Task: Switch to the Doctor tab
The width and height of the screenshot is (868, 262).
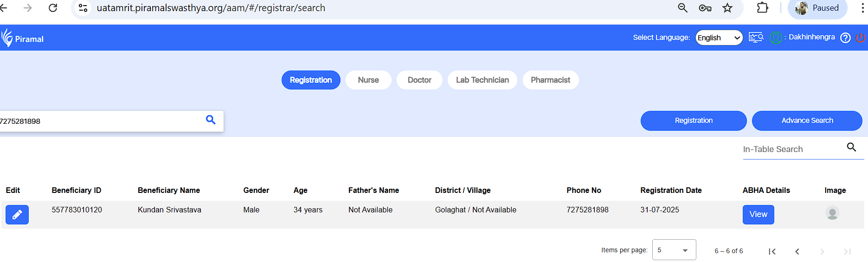Action: coord(419,80)
